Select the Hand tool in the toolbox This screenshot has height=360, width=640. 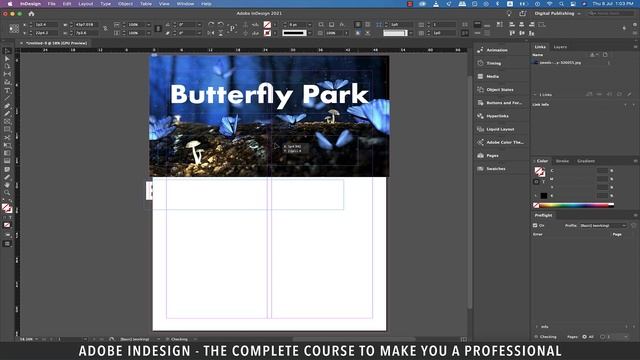[7, 185]
